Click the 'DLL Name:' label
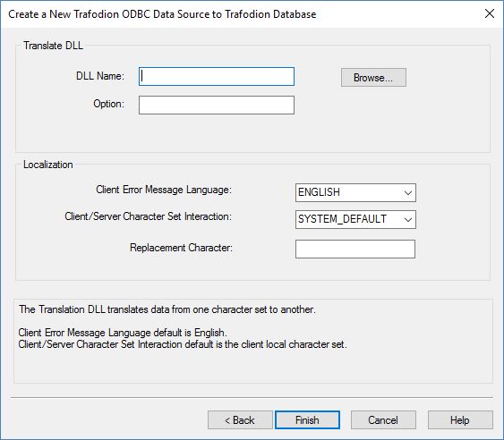Image resolution: width=504 pixels, height=440 pixels. pos(100,76)
